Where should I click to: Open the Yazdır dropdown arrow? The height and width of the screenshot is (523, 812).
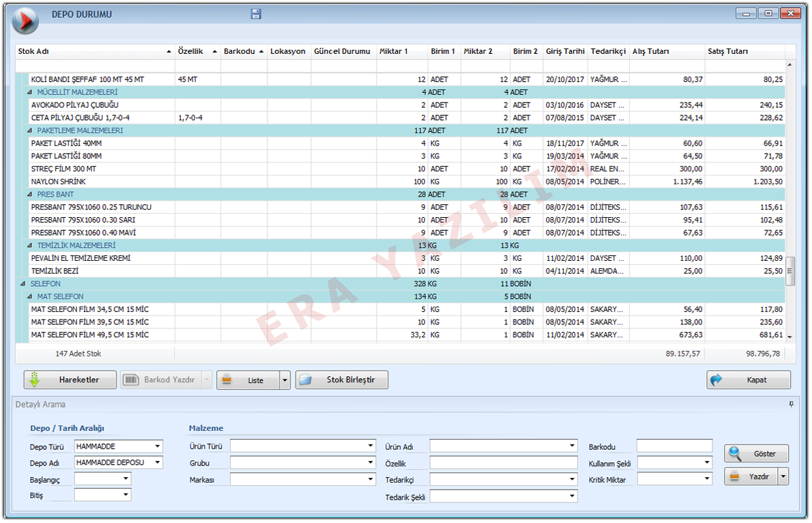[783, 477]
